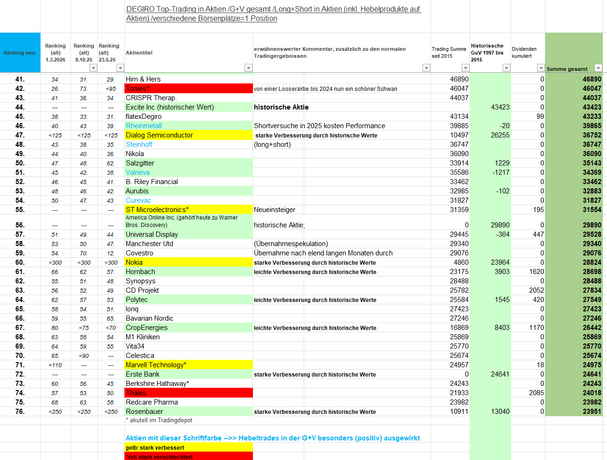Select the yellow 'Nokia' cell
Screen dimensions: 607x460
pyautogui.click(x=189, y=262)
